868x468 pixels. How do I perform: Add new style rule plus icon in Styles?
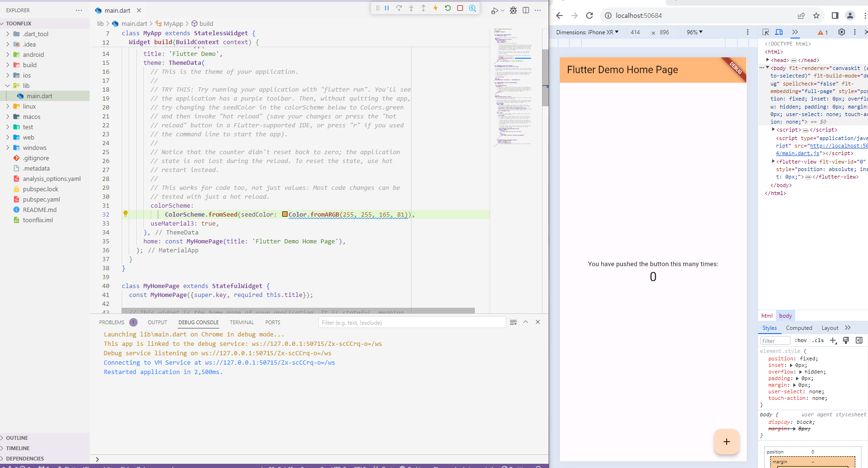(x=833, y=340)
